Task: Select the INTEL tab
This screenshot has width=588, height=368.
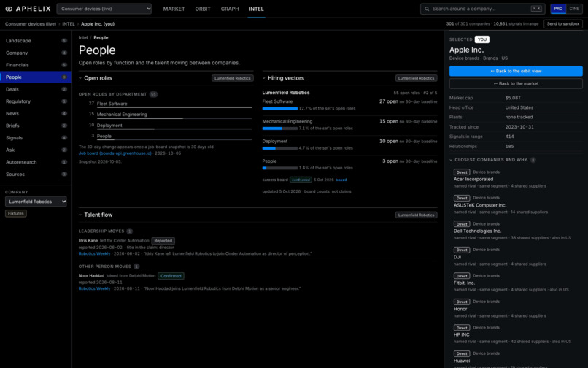Action: [256, 9]
